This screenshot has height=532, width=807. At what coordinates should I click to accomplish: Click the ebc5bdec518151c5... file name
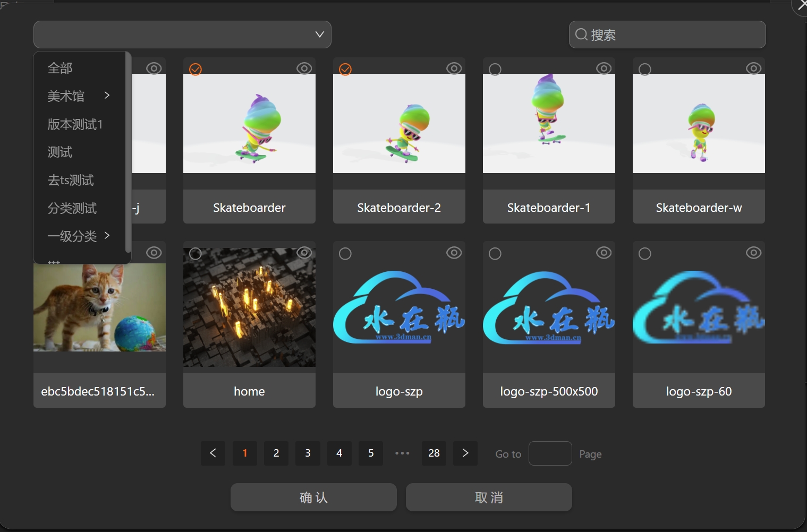(x=98, y=391)
